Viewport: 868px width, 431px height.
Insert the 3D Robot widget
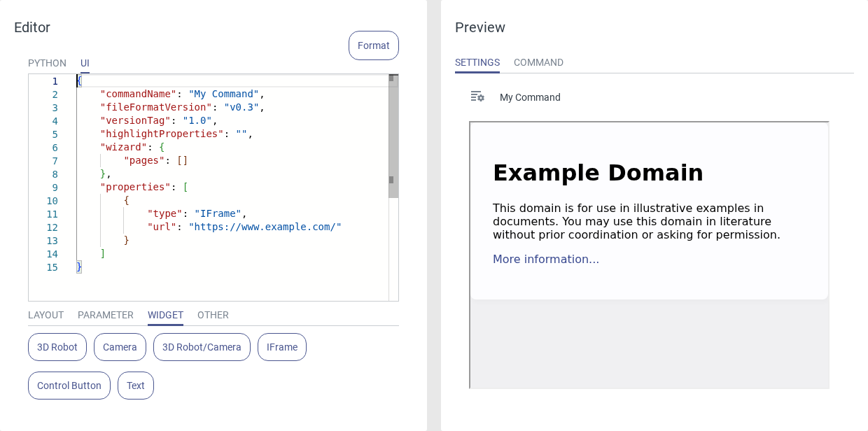57,347
